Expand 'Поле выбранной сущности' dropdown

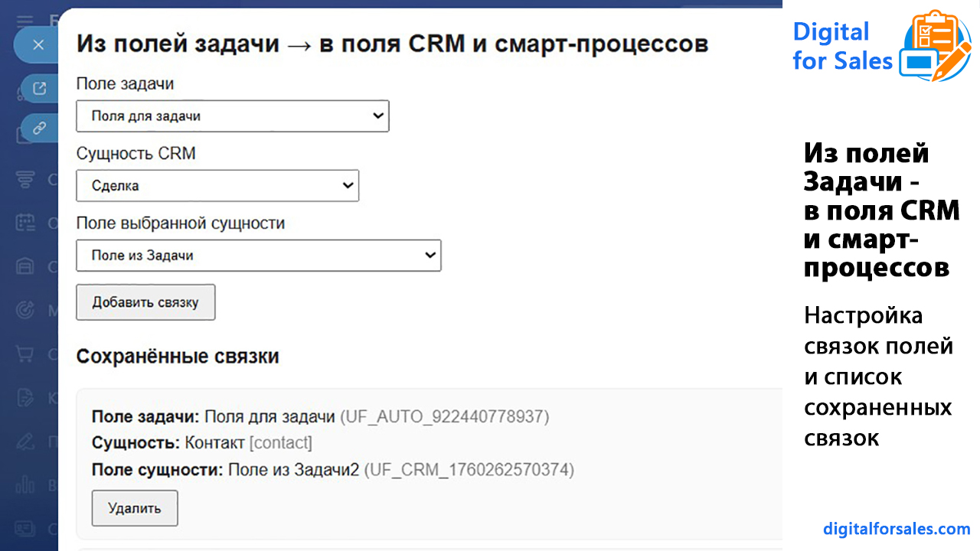259,256
